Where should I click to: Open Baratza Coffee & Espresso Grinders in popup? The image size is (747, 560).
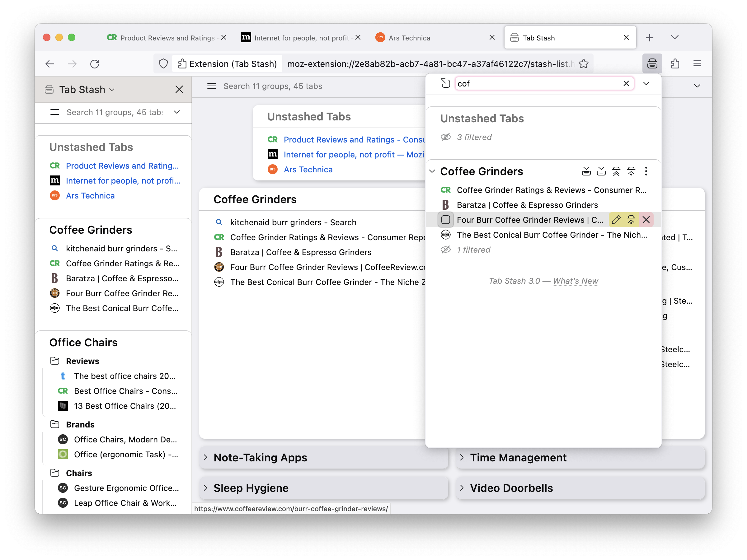[527, 205]
